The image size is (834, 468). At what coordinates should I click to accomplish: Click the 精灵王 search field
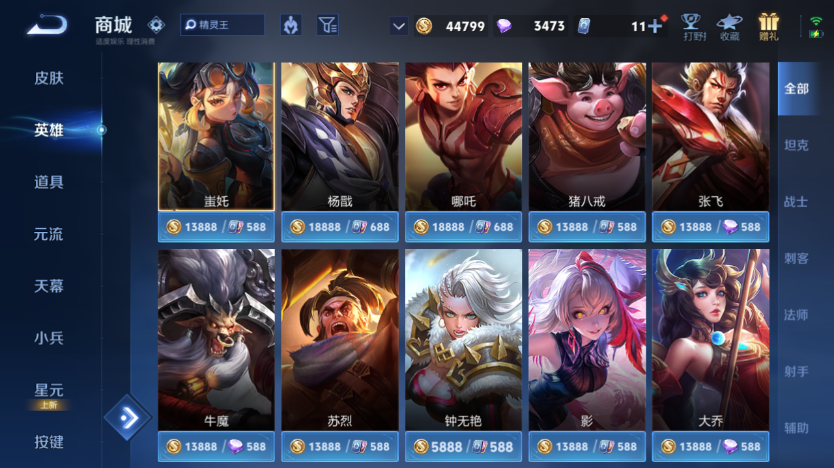tap(222, 25)
